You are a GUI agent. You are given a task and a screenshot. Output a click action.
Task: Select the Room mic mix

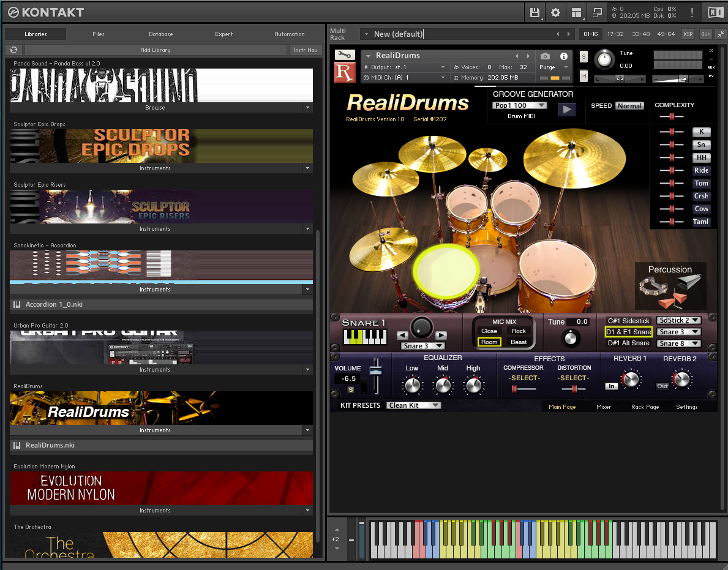click(x=489, y=342)
